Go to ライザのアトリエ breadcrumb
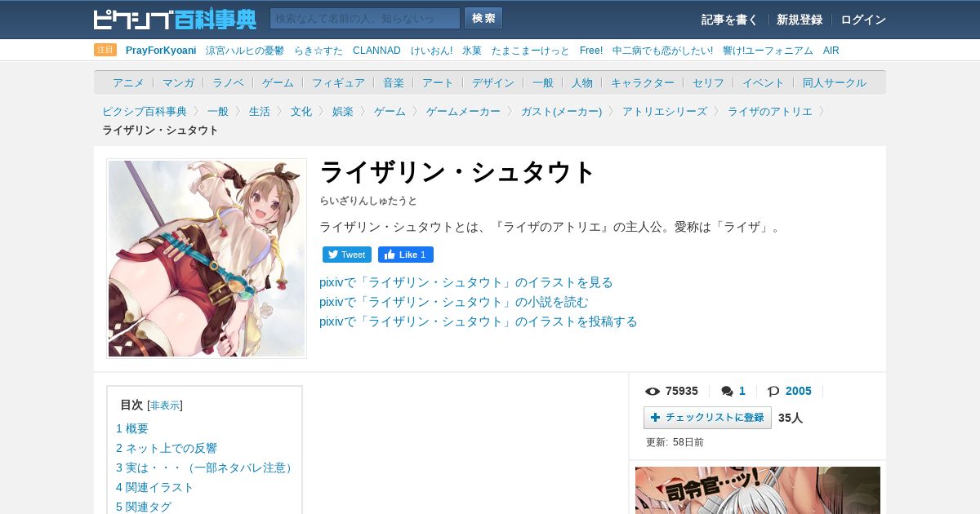Image resolution: width=980 pixels, height=514 pixels. point(770,111)
